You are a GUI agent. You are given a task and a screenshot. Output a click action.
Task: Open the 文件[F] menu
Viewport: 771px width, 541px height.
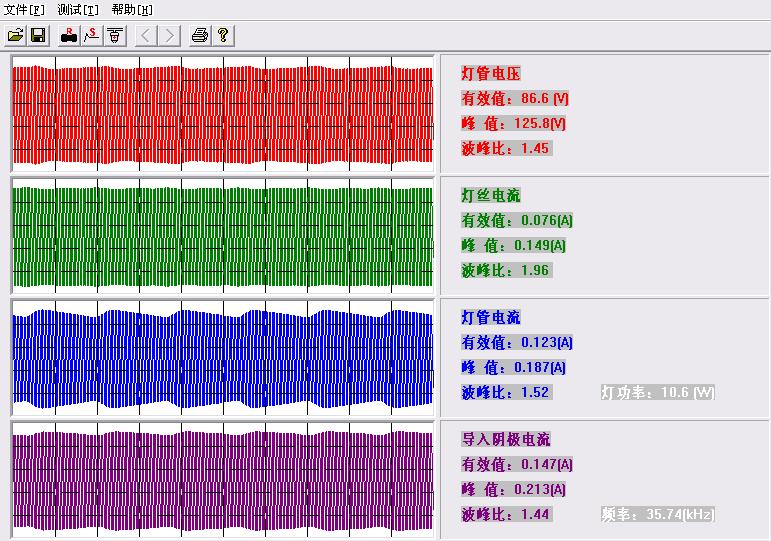point(24,9)
